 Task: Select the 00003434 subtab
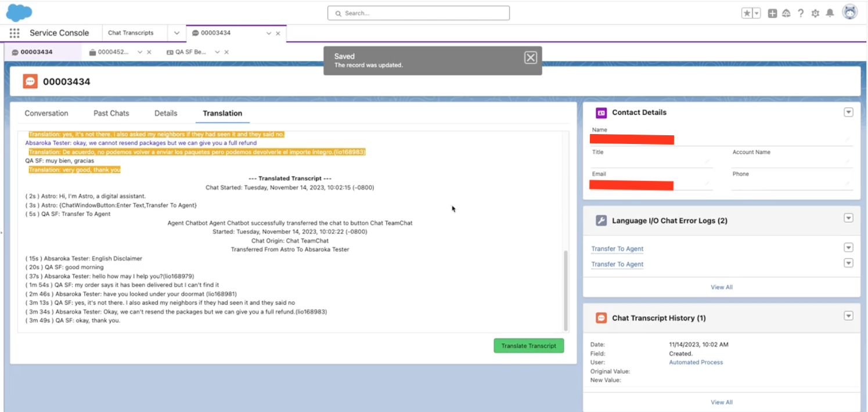[x=37, y=52]
